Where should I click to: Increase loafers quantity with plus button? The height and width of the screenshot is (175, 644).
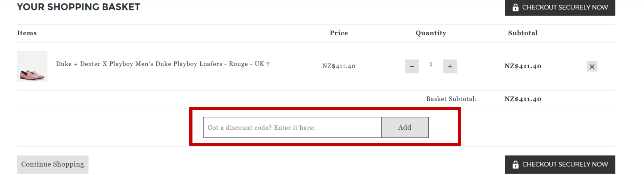(x=450, y=66)
